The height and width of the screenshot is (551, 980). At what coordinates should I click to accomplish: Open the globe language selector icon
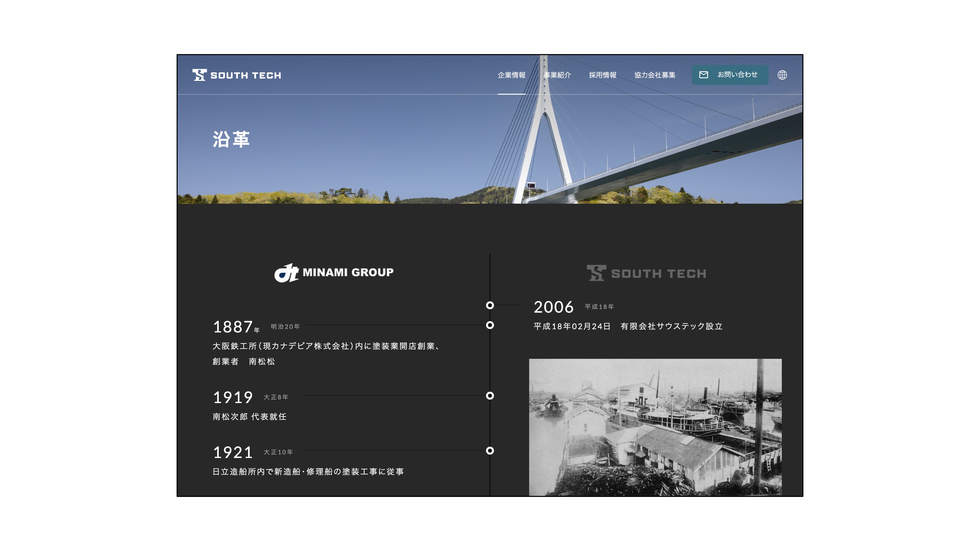pos(782,75)
